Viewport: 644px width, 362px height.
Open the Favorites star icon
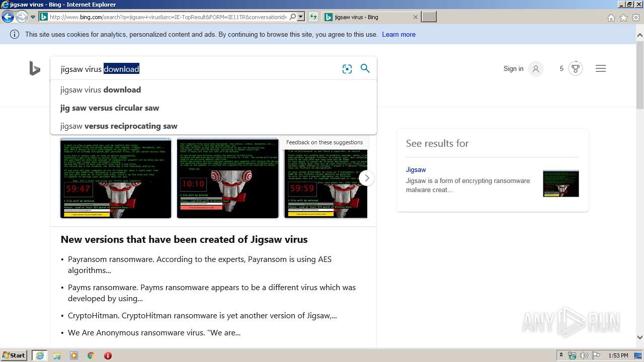[x=623, y=18]
